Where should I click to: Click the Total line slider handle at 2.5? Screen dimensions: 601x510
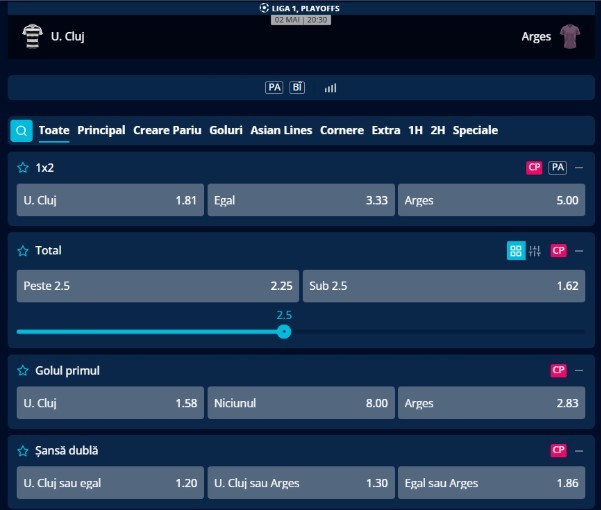pos(284,331)
